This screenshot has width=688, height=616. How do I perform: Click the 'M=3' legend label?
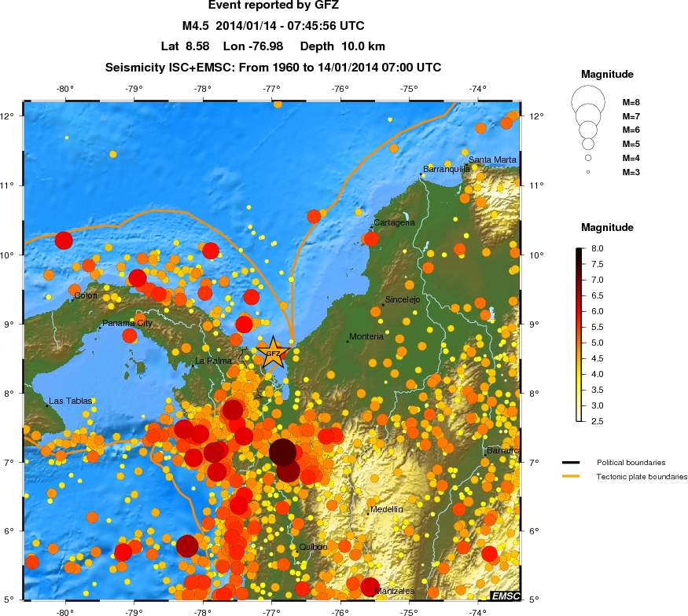631,172
